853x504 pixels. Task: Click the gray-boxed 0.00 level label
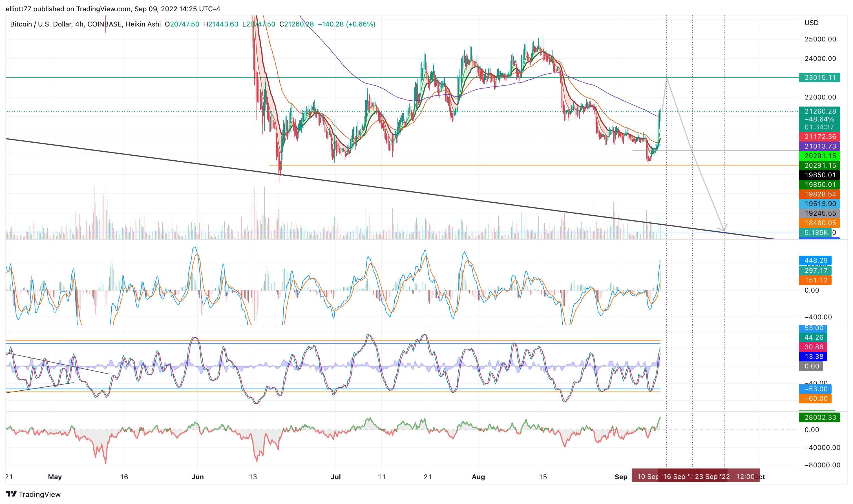click(811, 366)
